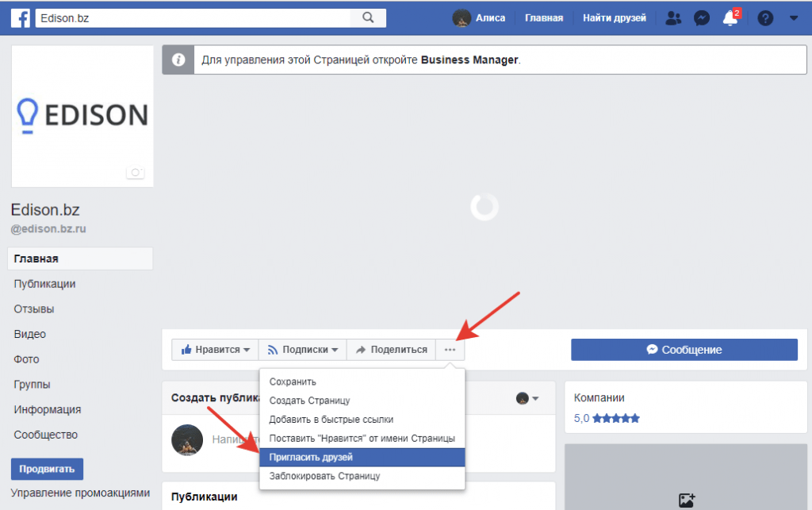Click the search magnifier icon
This screenshot has height=510, width=812.
point(368,17)
